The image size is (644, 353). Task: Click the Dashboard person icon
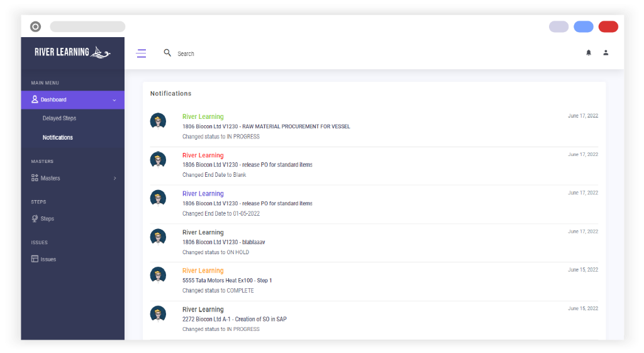[35, 99]
